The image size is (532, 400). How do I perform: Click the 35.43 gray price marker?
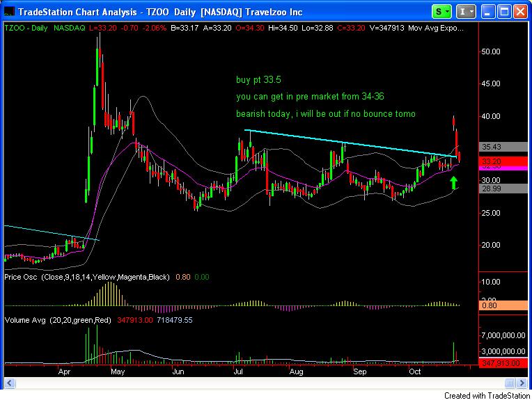point(503,147)
